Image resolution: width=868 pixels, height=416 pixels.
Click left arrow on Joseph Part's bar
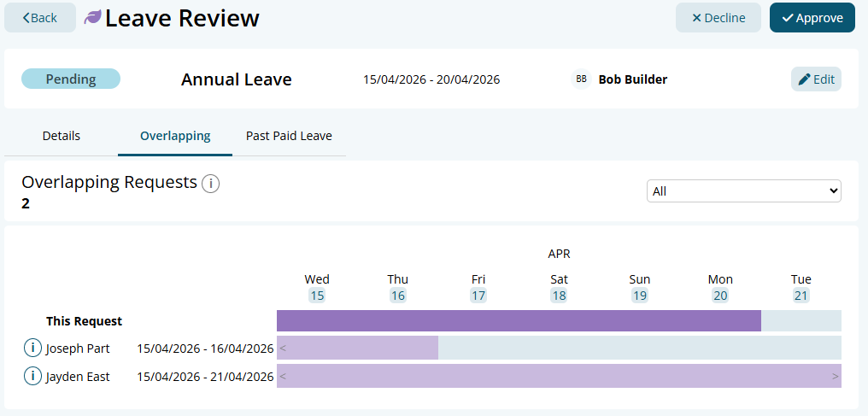pyautogui.click(x=283, y=349)
